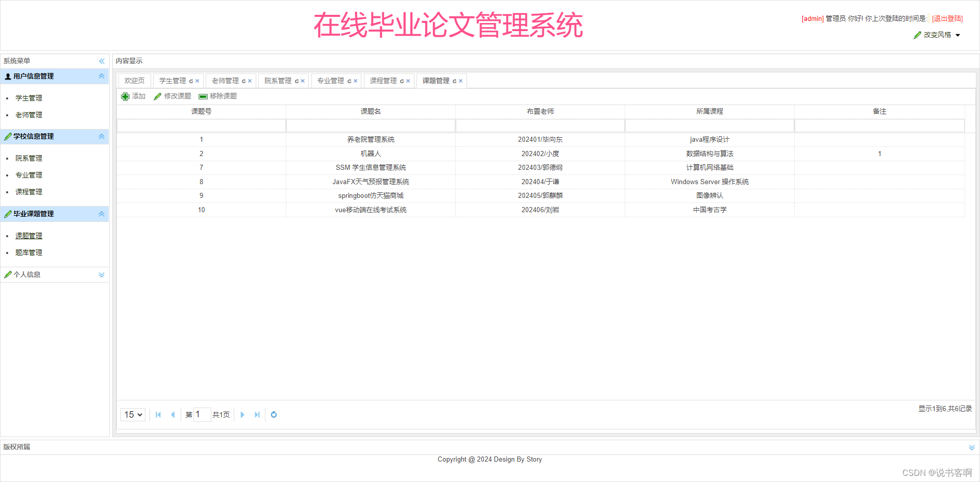The width and height of the screenshot is (980, 482).
Task: Go to next page arrow icon
Action: (242, 415)
